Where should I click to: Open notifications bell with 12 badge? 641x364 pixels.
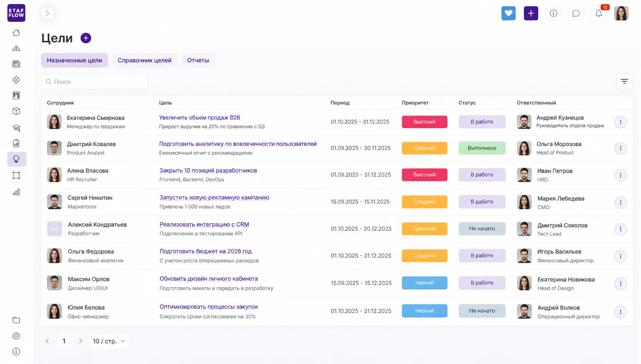pyautogui.click(x=599, y=13)
